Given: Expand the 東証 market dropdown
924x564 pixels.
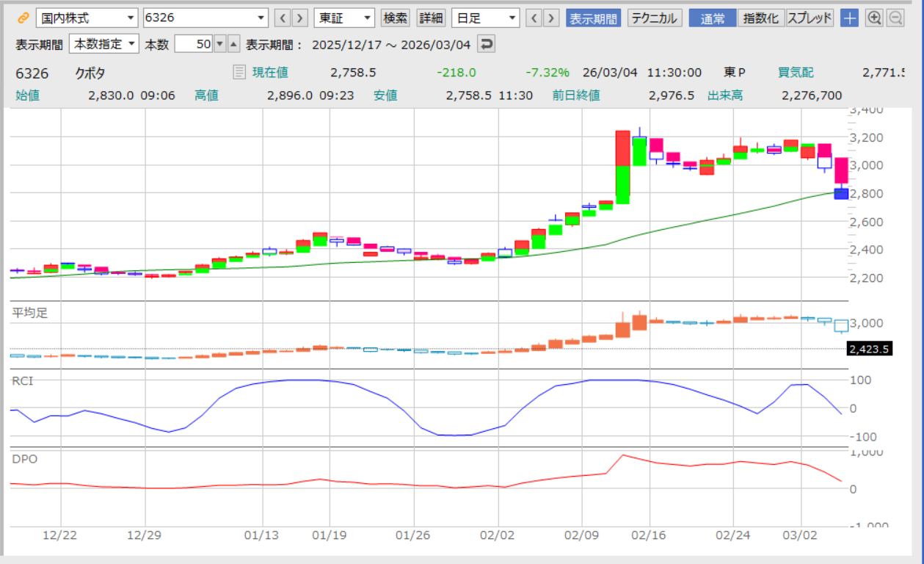Looking at the screenshot, I should pos(343,18).
